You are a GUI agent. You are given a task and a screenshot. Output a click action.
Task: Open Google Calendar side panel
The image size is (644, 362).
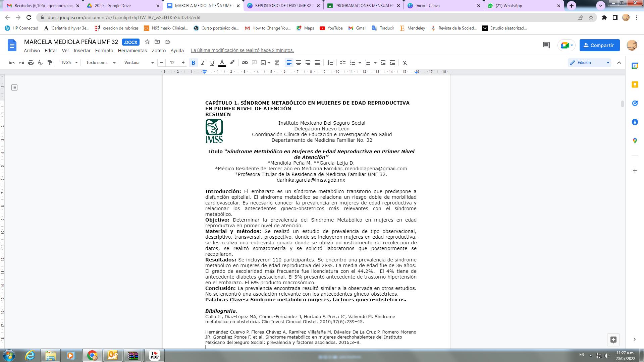click(635, 66)
